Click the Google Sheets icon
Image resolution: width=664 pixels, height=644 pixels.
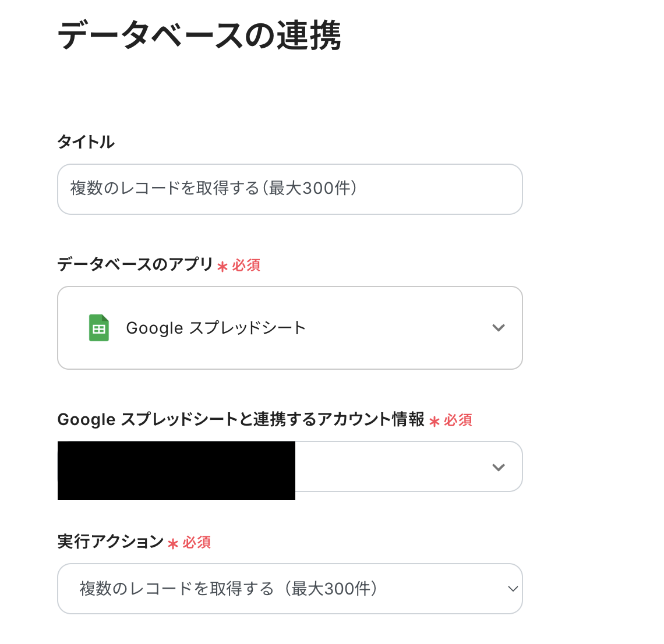pos(99,328)
